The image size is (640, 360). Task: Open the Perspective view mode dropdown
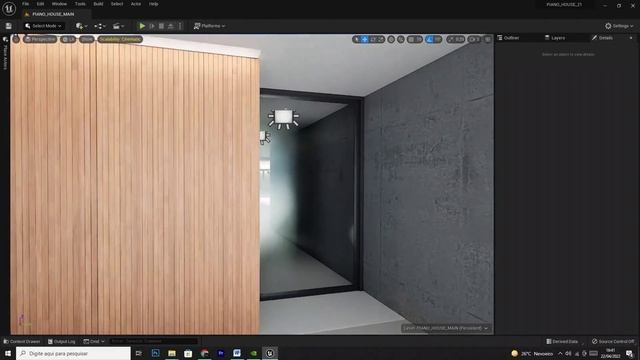click(x=40, y=39)
